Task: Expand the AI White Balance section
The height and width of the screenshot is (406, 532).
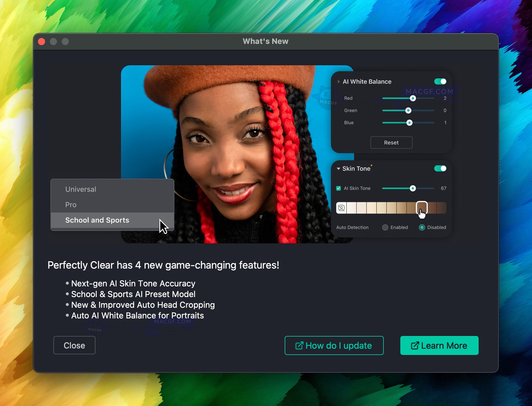Action: 339,82
